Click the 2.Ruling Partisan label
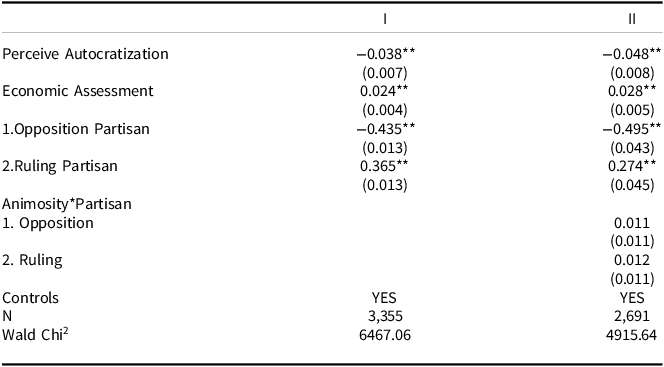Viewport: 664px width, 367px height. (60, 166)
